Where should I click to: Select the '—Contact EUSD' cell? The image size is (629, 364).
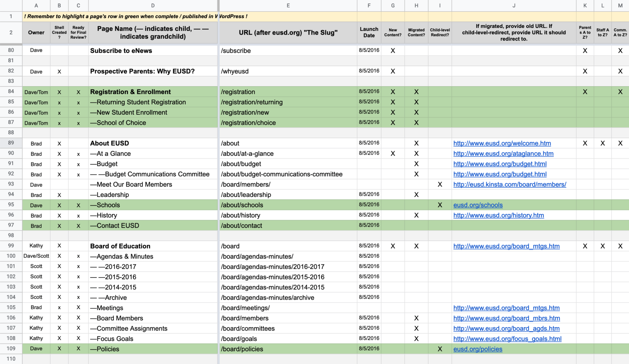point(153,226)
